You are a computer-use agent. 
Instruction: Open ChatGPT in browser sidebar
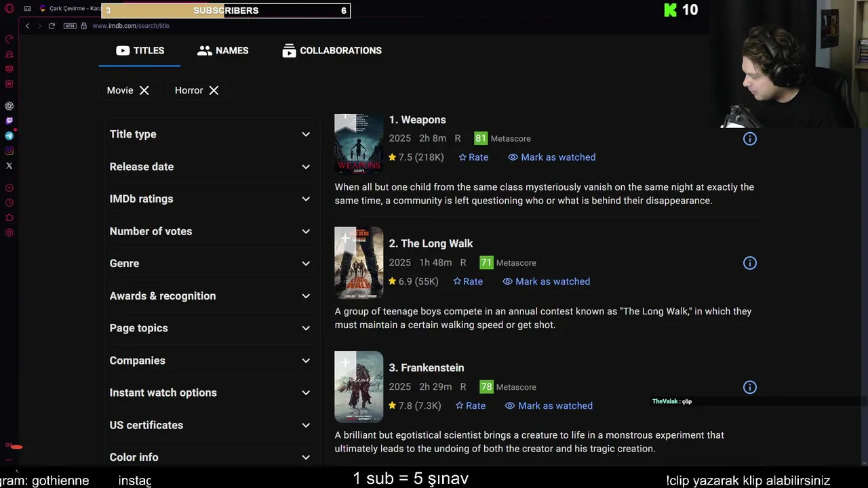[x=9, y=106]
